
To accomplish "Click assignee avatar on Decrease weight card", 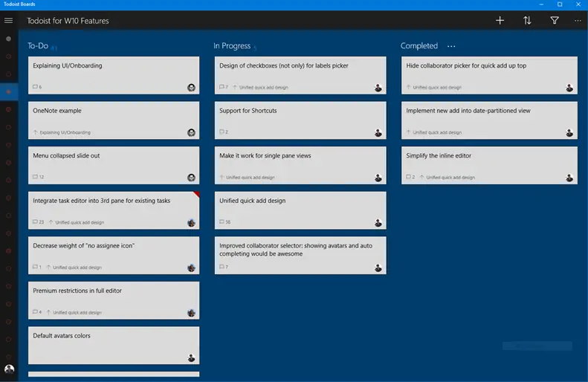I will [x=191, y=268].
